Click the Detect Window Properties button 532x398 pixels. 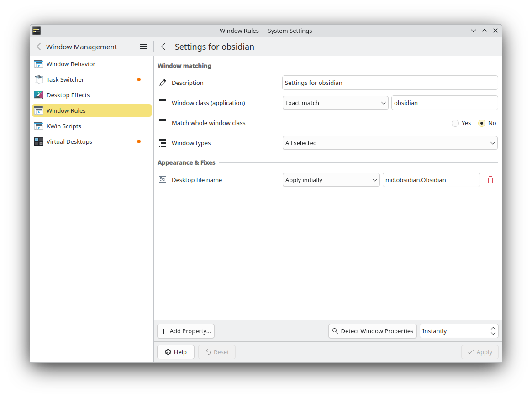coord(372,331)
